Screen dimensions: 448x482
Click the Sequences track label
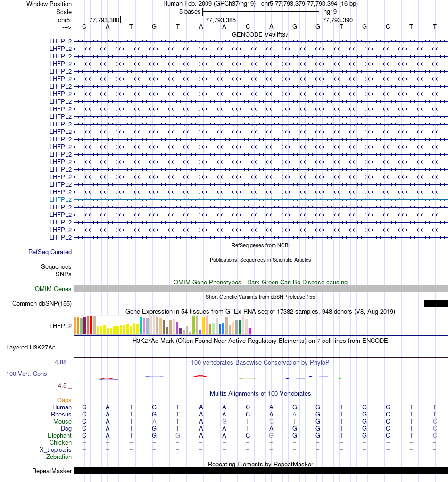[56, 266]
